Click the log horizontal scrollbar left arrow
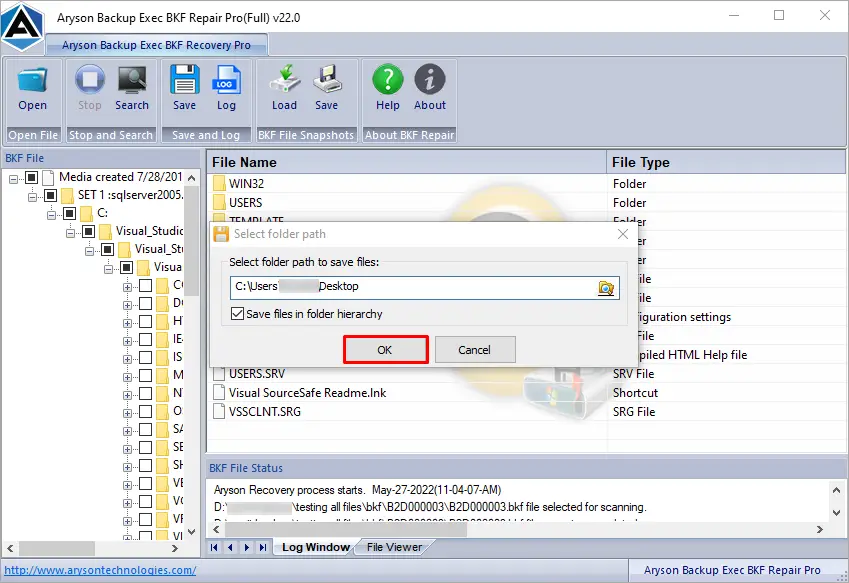This screenshot has width=849, height=583. [217, 529]
